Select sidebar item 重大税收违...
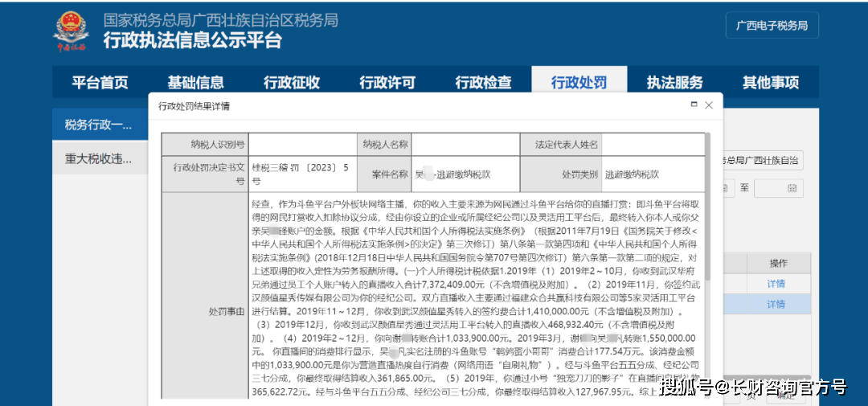Screen dimensions: 868x406 100,158
